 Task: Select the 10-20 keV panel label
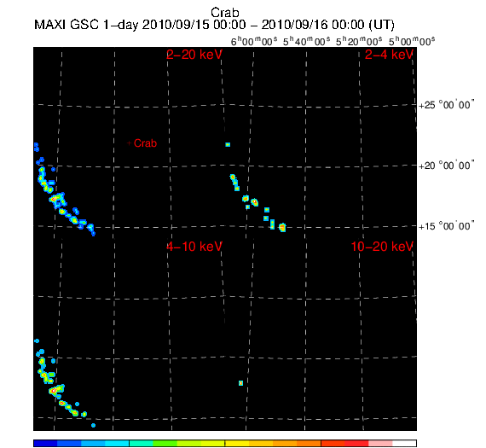[382, 247]
